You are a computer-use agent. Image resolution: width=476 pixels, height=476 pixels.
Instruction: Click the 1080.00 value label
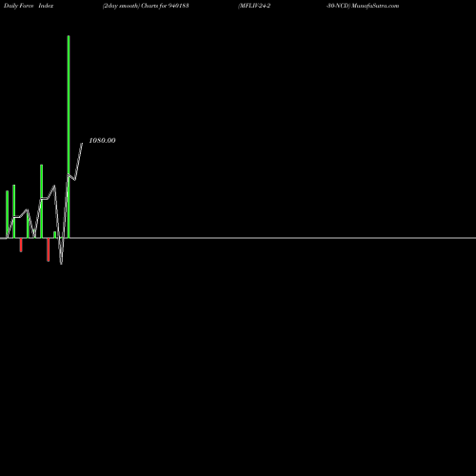[102, 141]
